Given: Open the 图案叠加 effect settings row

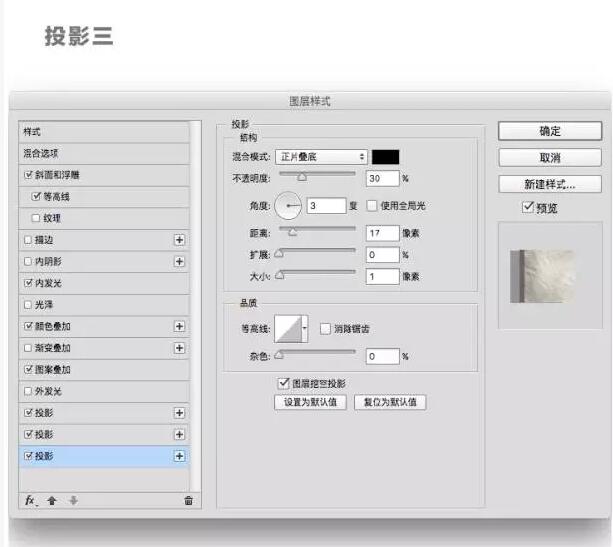Looking at the screenshot, I should [104, 369].
